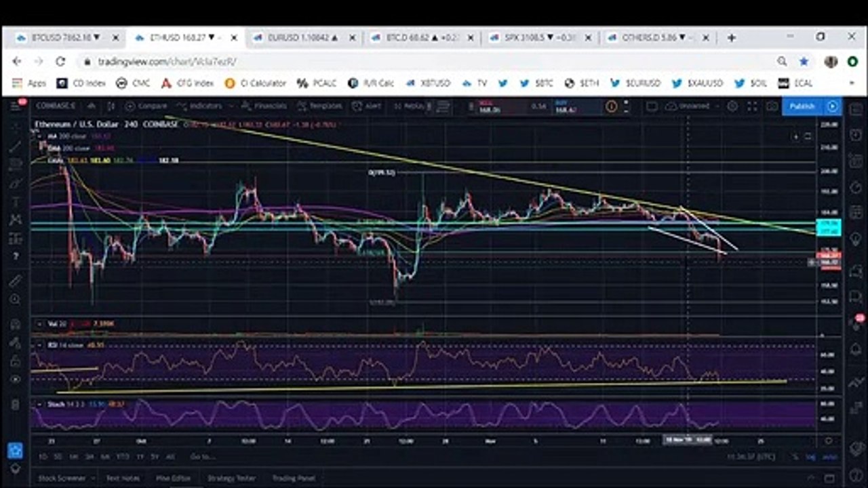This screenshot has width=868, height=488.
Task: Open the Indicators menu
Action: pyautogui.click(x=199, y=106)
